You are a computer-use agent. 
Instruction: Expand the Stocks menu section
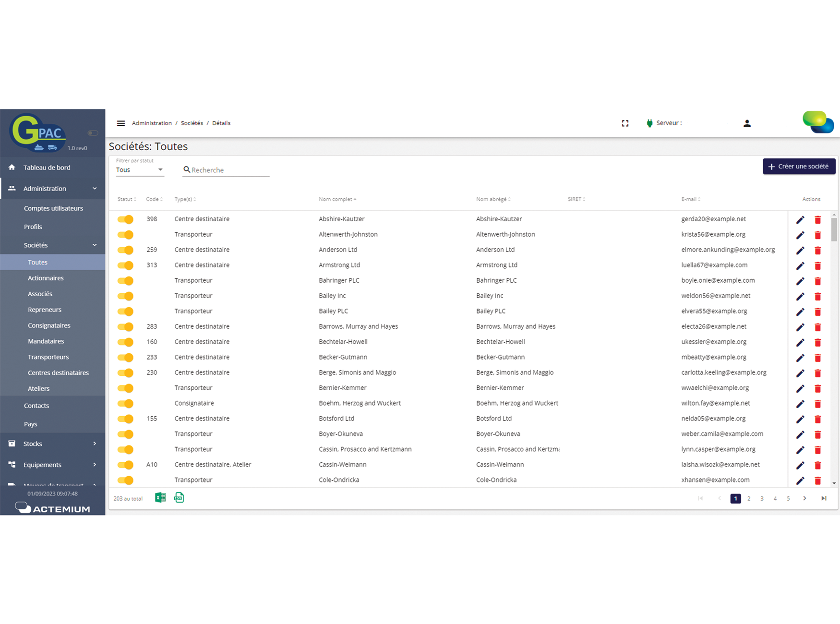[95, 444]
